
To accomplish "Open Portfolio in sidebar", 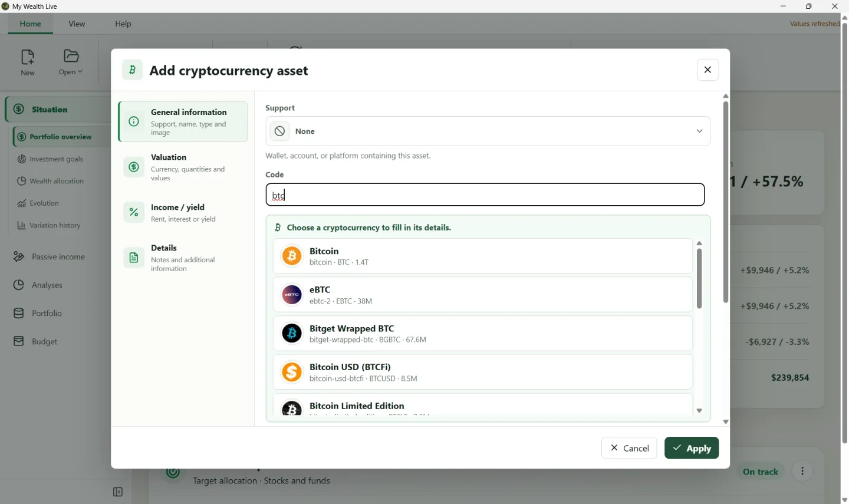I will coord(38,313).
